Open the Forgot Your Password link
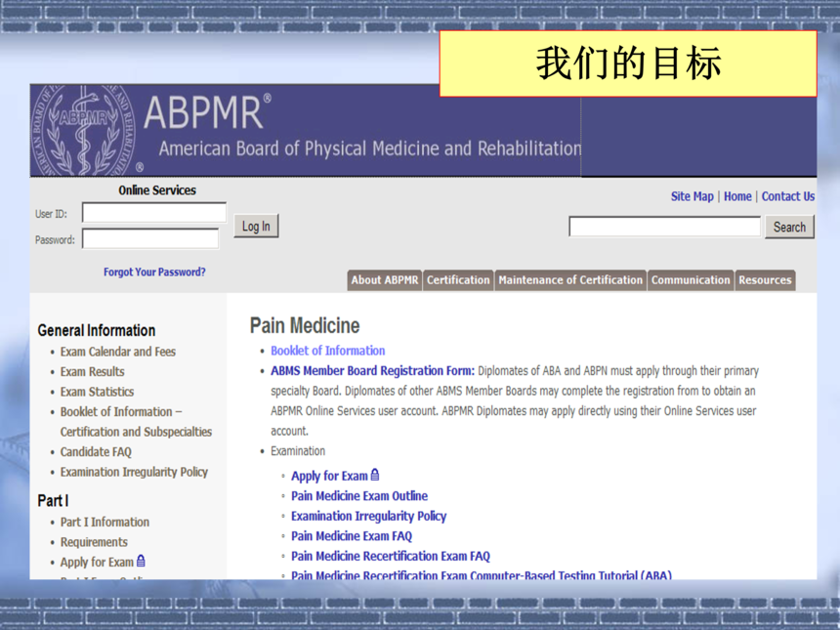The image size is (840, 630). click(x=154, y=273)
